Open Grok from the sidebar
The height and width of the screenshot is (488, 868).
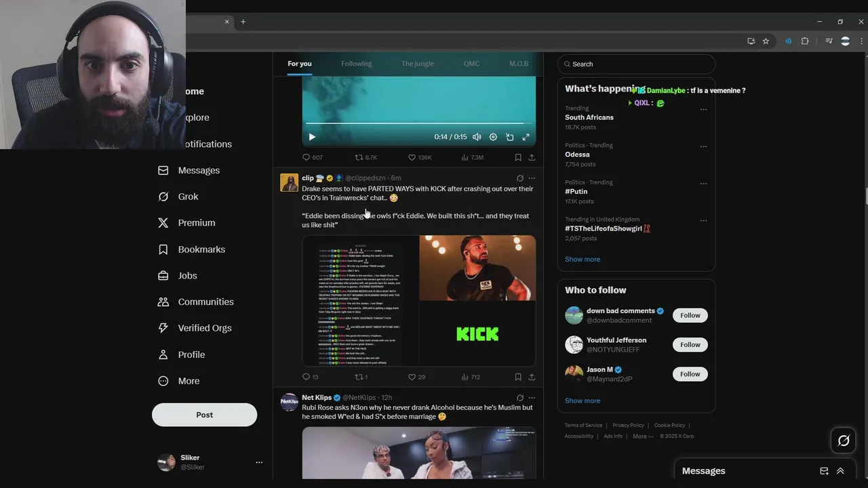pyautogui.click(x=178, y=197)
